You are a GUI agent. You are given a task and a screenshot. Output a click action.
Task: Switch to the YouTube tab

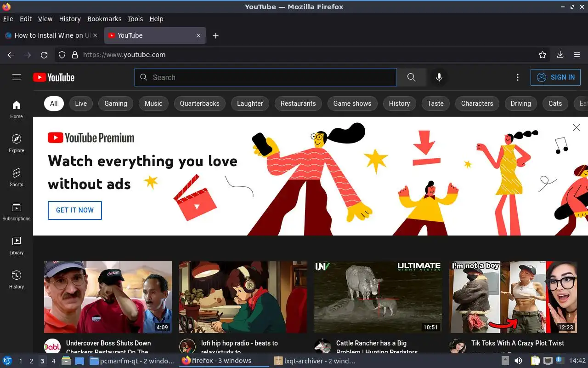[x=155, y=35]
